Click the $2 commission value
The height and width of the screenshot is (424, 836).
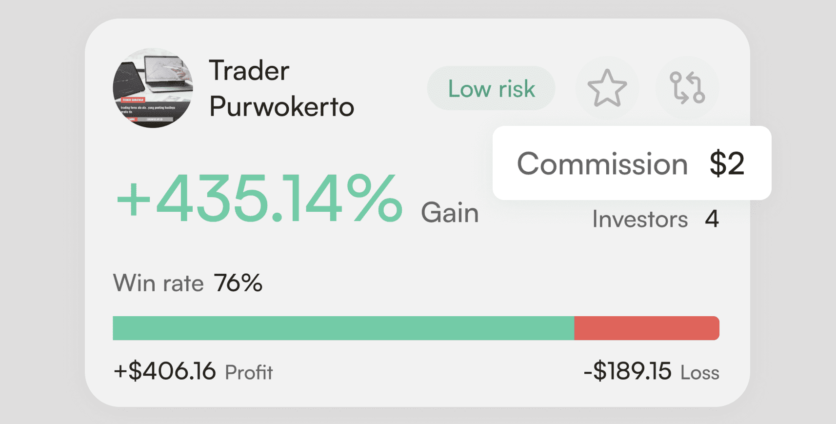click(x=727, y=164)
